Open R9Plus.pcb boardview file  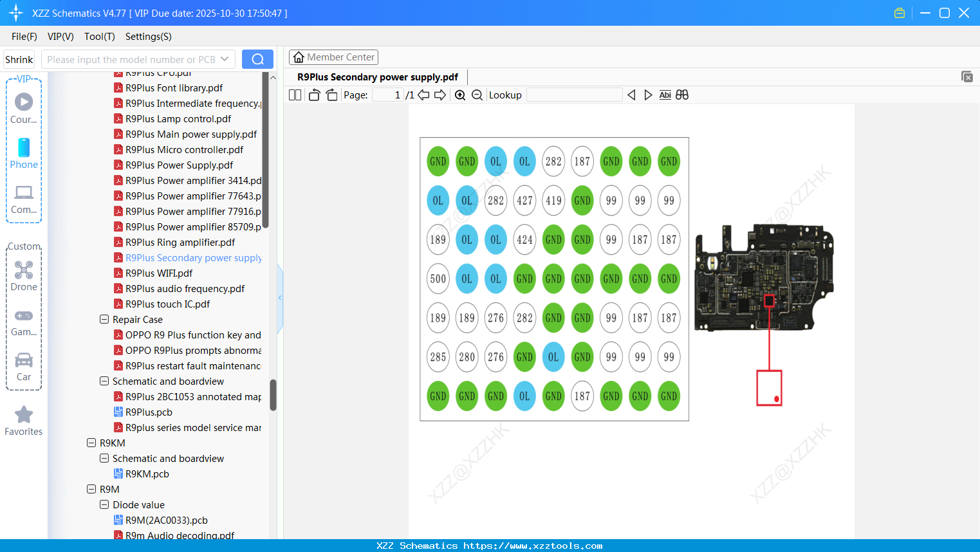click(x=149, y=412)
